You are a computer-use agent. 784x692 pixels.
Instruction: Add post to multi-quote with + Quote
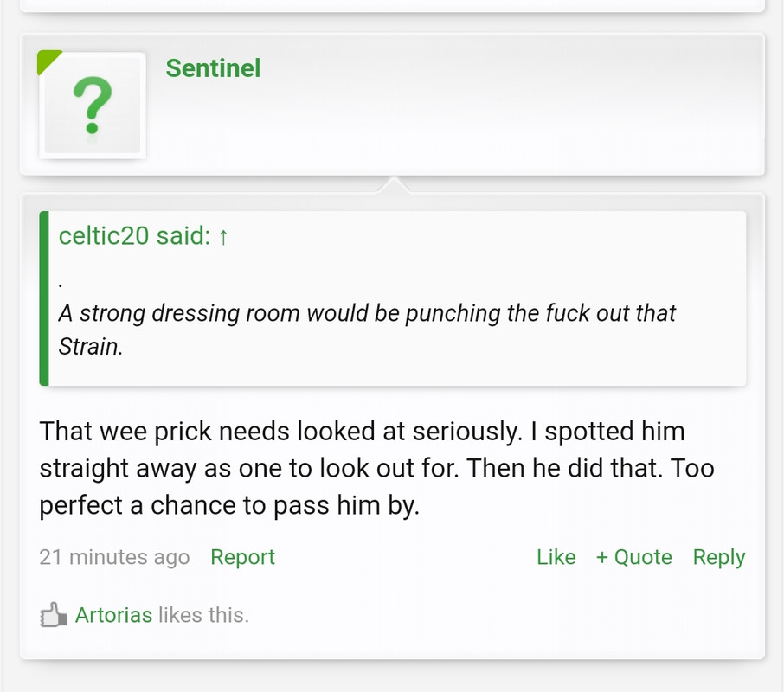(x=633, y=557)
